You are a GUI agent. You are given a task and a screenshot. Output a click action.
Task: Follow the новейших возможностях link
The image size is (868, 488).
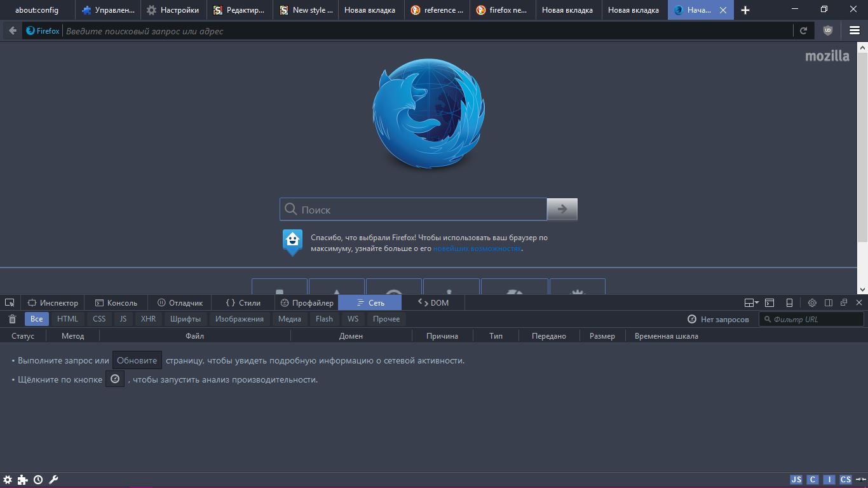pyautogui.click(x=477, y=248)
